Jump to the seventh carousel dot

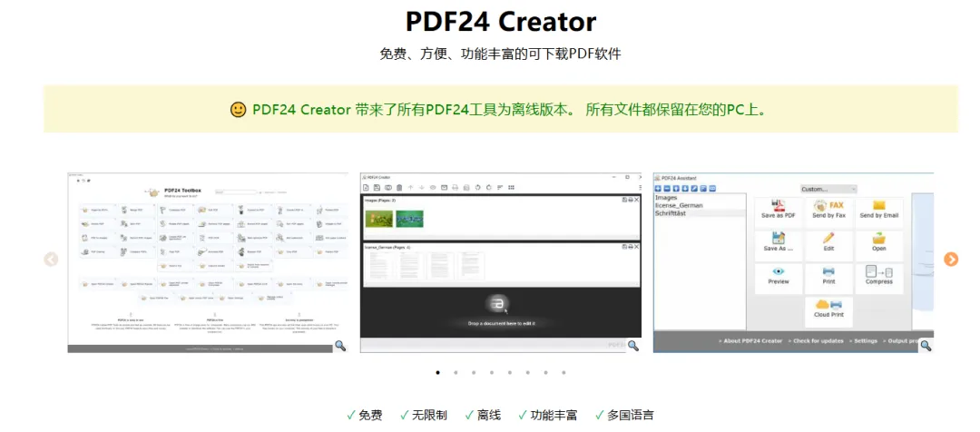click(x=545, y=372)
